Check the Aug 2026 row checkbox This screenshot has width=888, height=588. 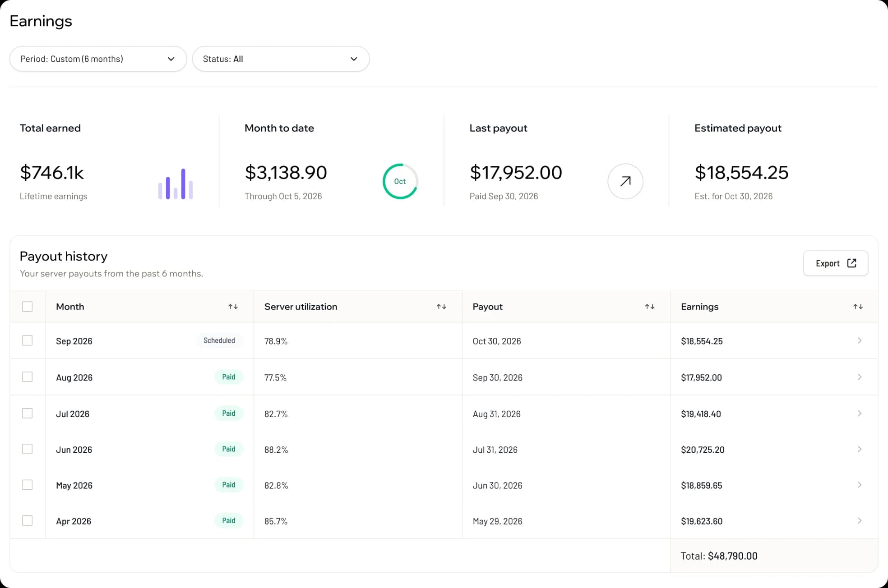[x=28, y=377]
